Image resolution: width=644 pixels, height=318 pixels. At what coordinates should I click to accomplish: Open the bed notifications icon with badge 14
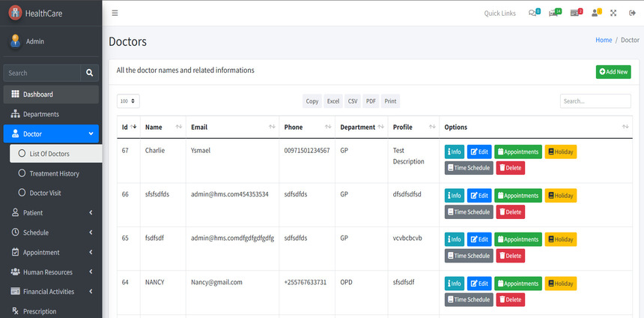pyautogui.click(x=554, y=13)
